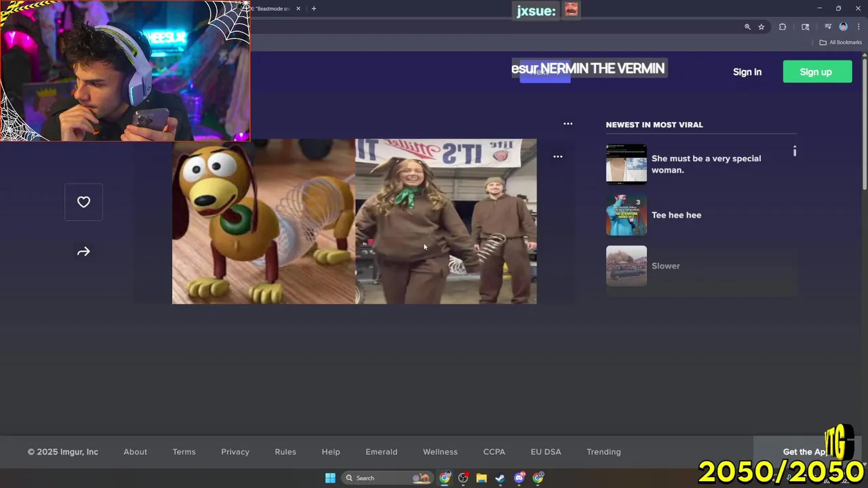The height and width of the screenshot is (488, 868).
Task: Open the CCPA footer link
Action: pos(494,452)
